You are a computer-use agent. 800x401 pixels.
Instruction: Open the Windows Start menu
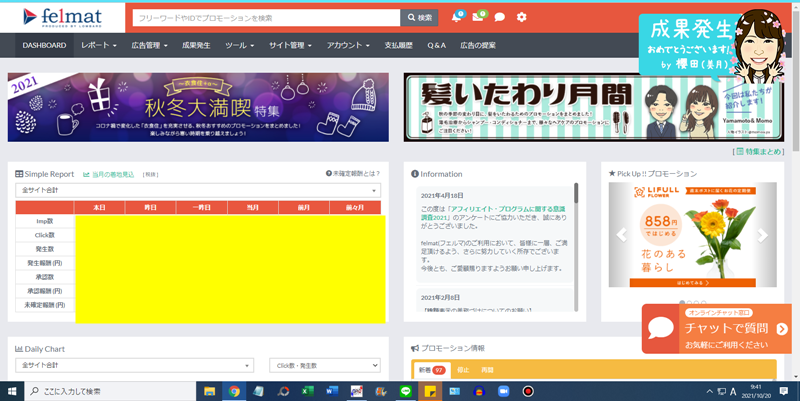click(11, 391)
